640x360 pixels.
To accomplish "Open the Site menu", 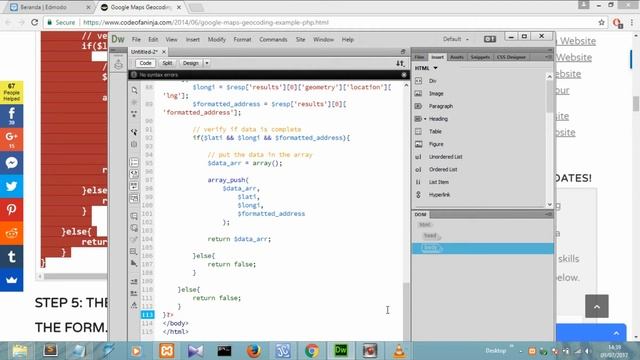I will point(300,40).
